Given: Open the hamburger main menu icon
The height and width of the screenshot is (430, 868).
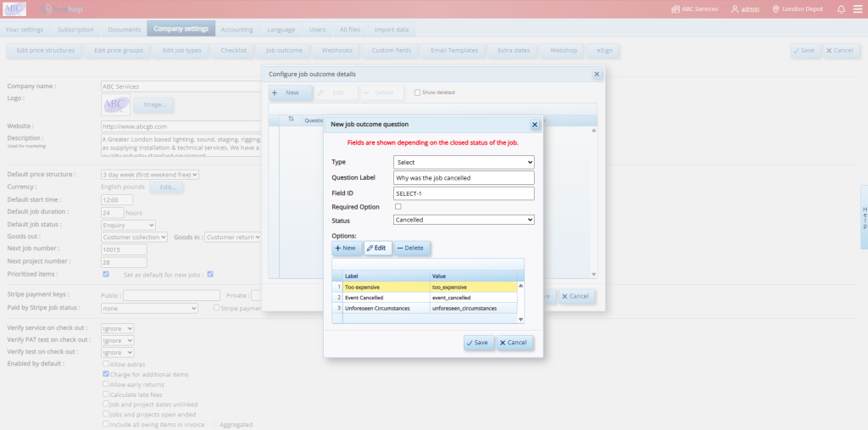Looking at the screenshot, I should (x=858, y=8).
